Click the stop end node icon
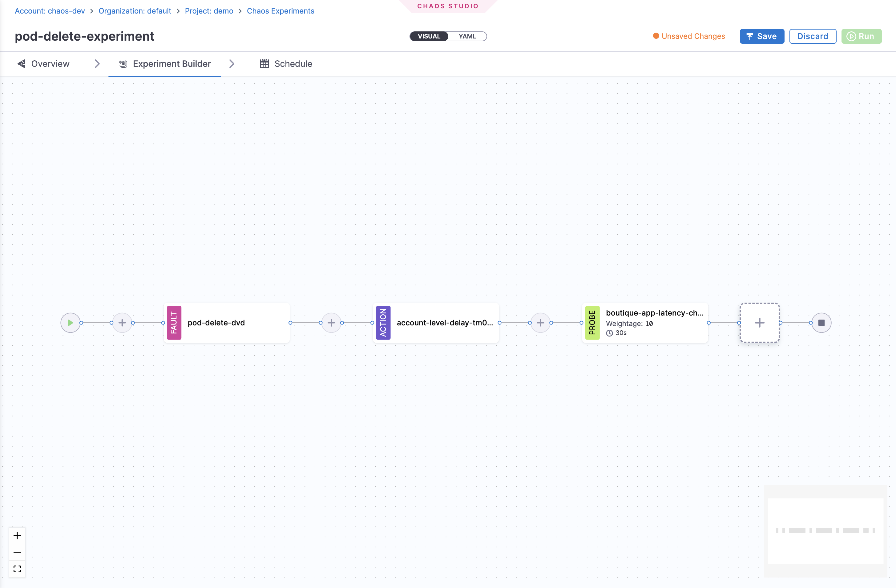 [821, 323]
